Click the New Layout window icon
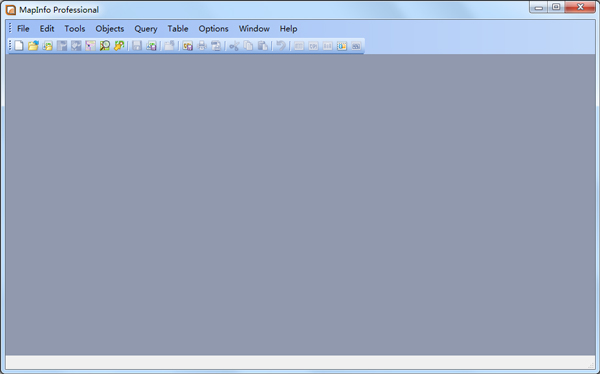 click(341, 46)
